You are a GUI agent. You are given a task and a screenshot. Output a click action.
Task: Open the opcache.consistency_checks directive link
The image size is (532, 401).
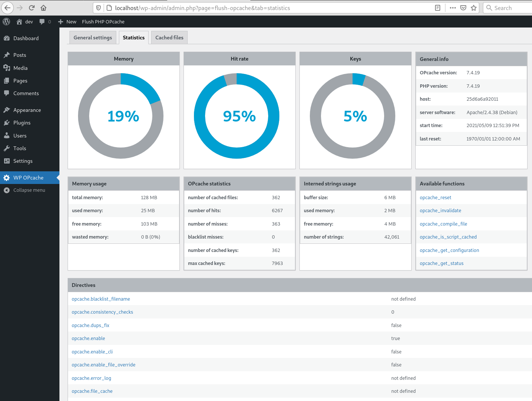coord(102,312)
